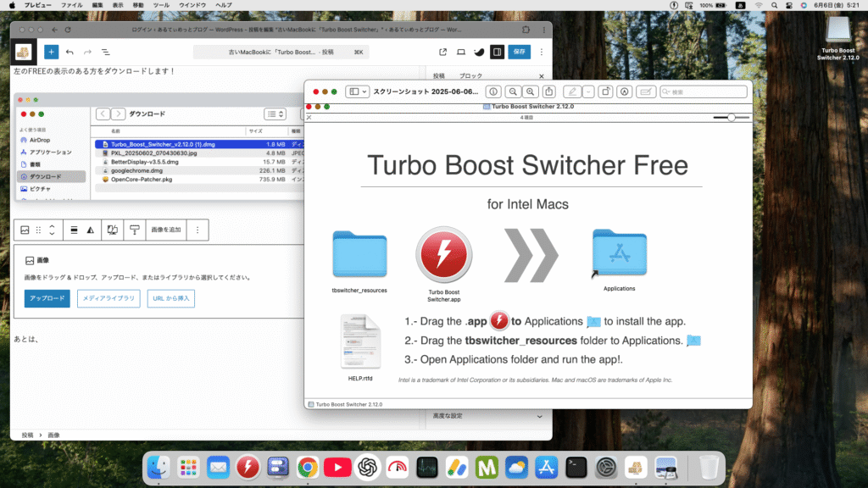Save the post with the 保存 button

coord(520,52)
